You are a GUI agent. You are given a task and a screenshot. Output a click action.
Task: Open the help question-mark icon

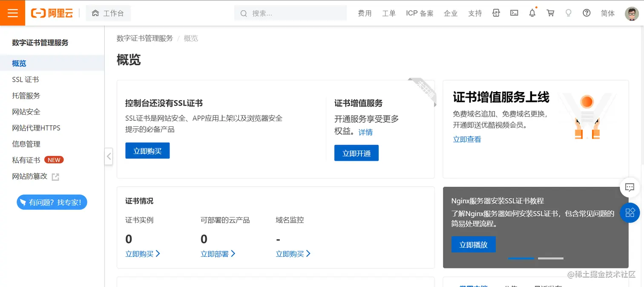tap(586, 13)
